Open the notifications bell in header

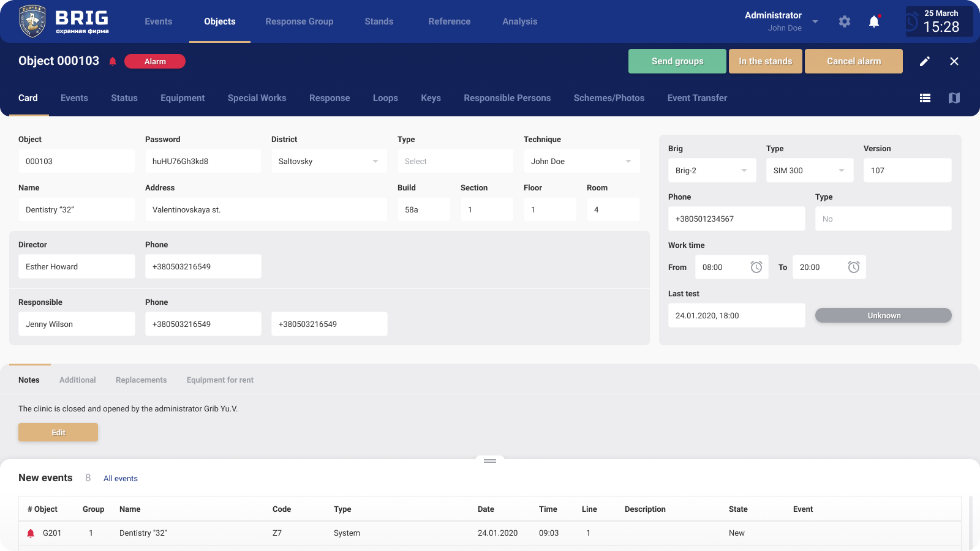(874, 21)
